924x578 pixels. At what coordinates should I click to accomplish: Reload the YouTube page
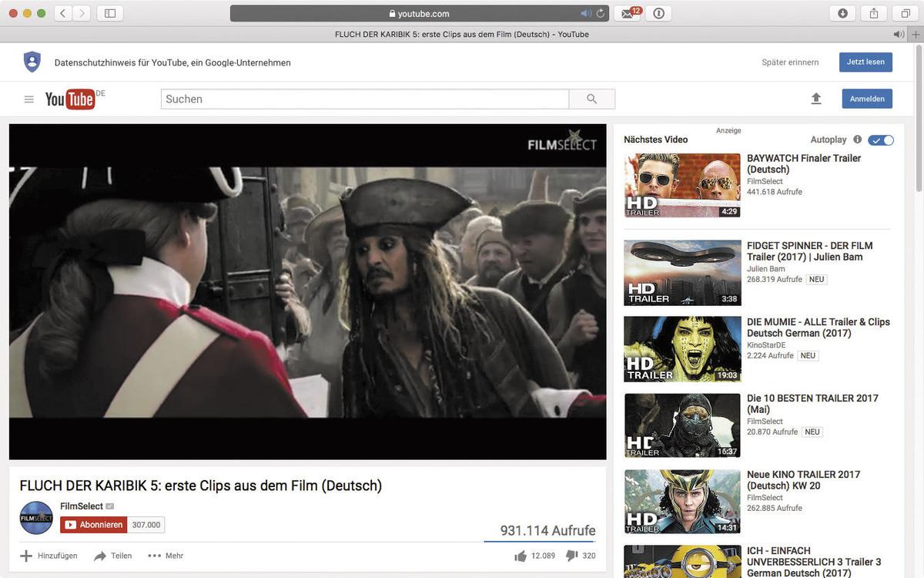(601, 13)
